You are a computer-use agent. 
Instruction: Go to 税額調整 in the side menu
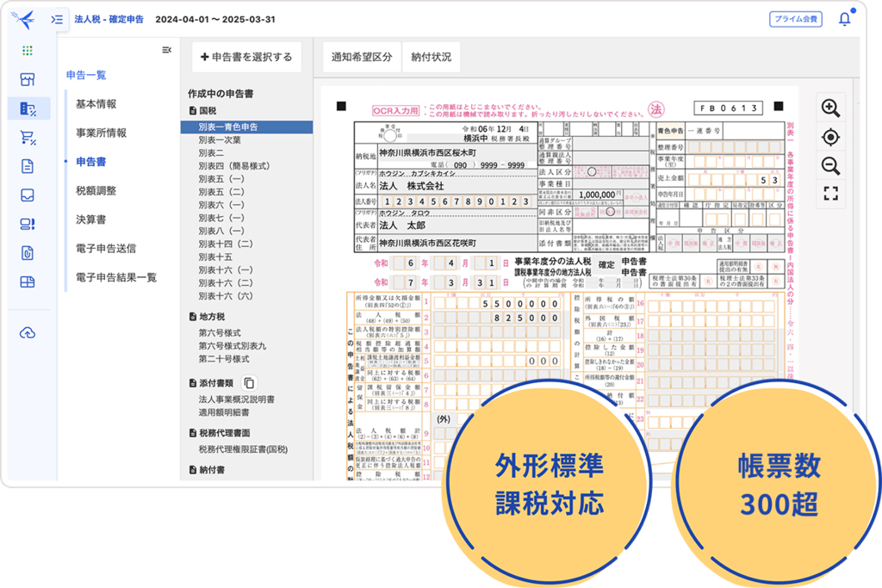coord(96,190)
